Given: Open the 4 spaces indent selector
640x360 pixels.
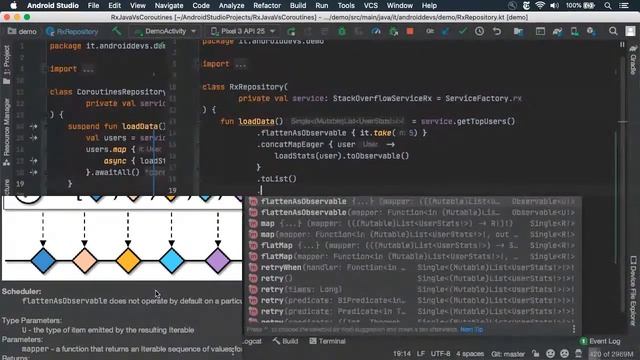Looking at the screenshot, I should [x=470, y=354].
